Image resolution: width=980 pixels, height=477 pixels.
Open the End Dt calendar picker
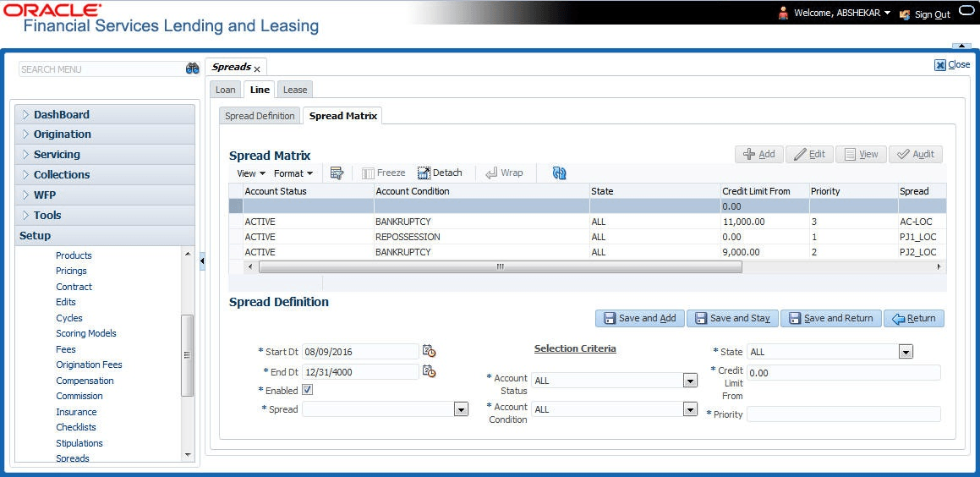429,370
